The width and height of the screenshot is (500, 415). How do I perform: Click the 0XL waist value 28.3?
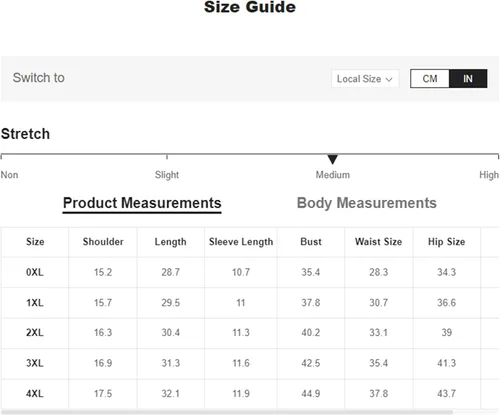pos(378,272)
